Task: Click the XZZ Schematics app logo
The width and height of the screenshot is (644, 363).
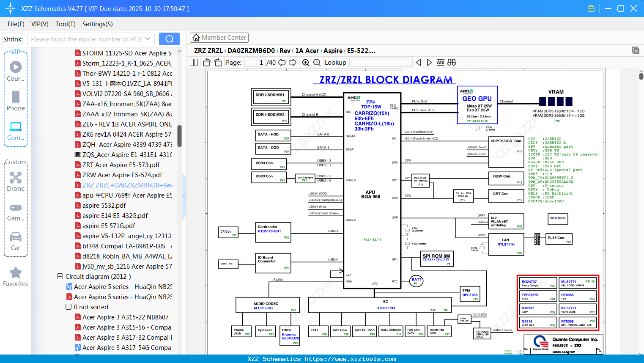Action: click(x=11, y=8)
